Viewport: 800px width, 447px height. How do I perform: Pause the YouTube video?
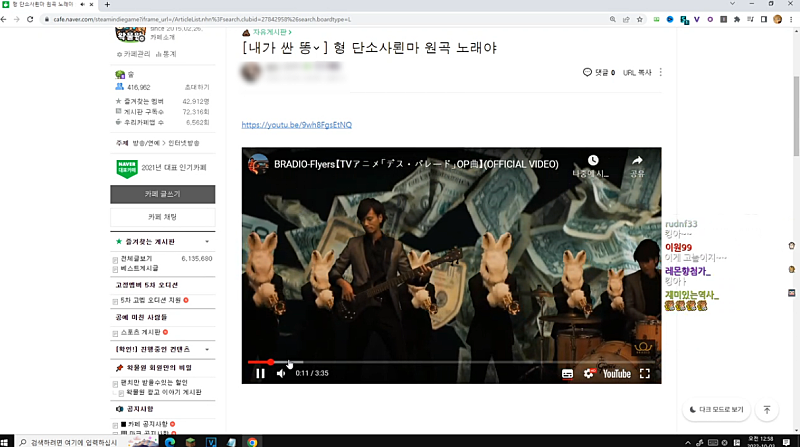(260, 374)
